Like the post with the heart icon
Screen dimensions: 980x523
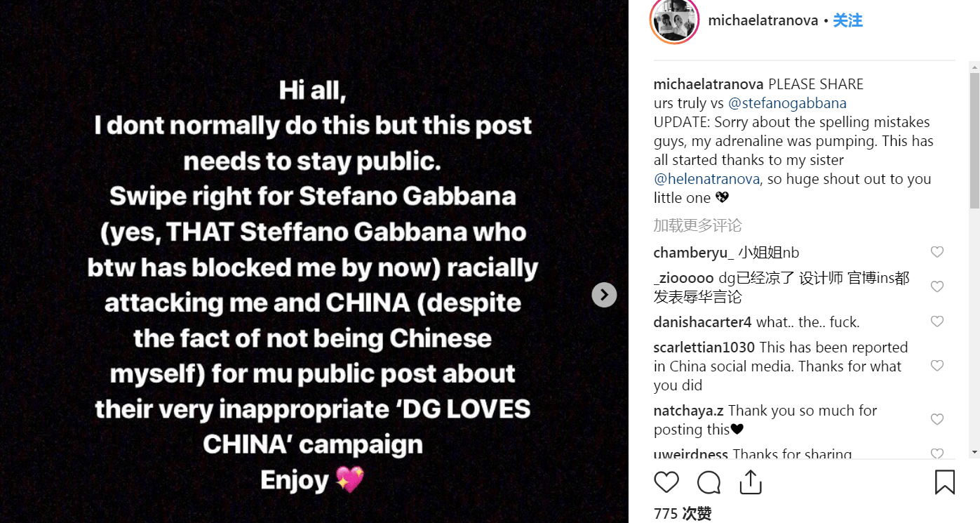tap(666, 482)
